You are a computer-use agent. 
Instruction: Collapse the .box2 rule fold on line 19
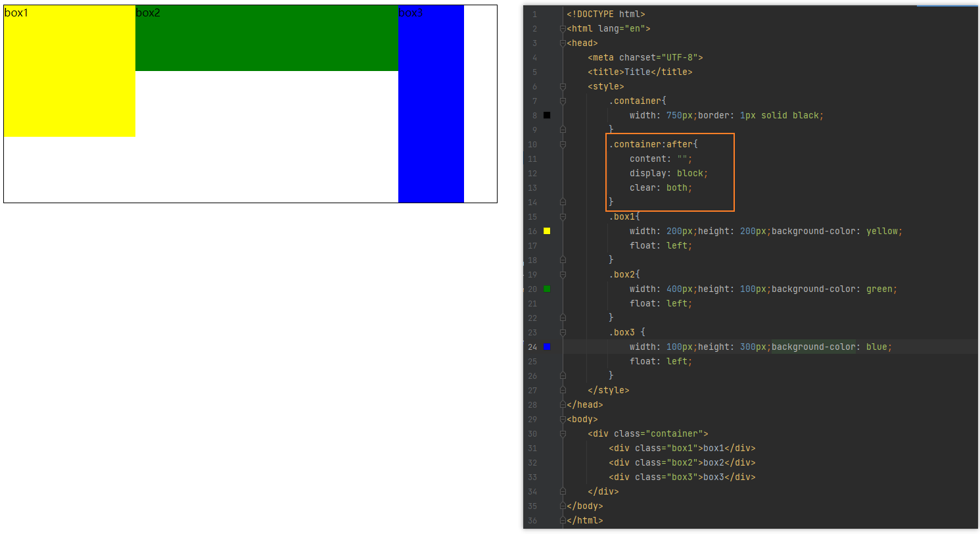(x=563, y=274)
